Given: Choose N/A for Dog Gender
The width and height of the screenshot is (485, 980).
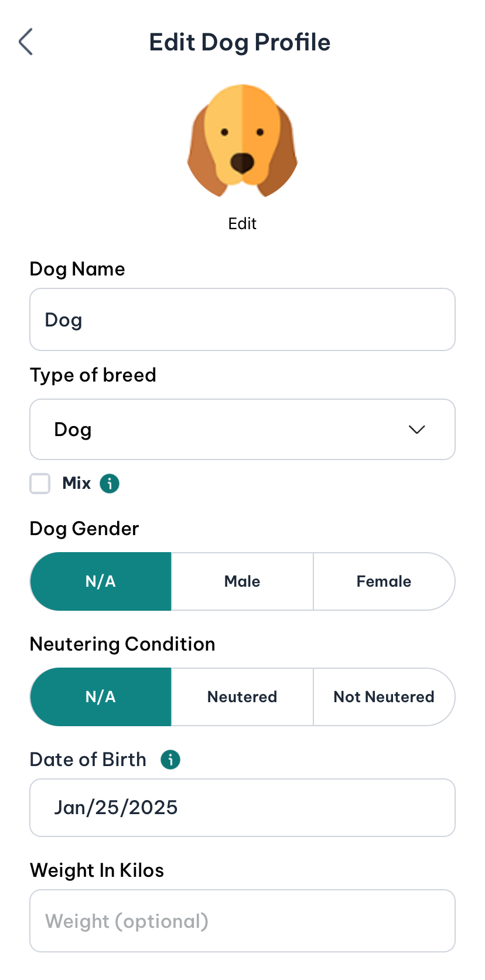Looking at the screenshot, I should [101, 581].
